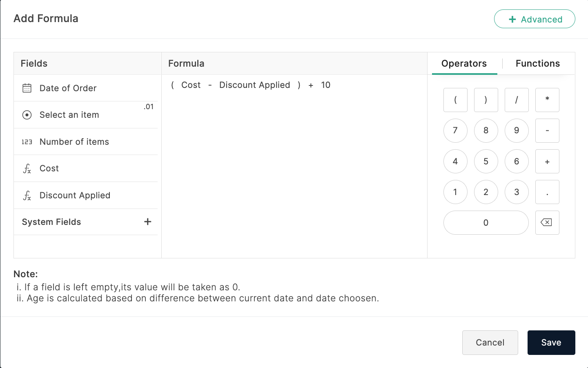Add Discount Applied from Fields list
Image resolution: width=588 pixels, height=368 pixels.
pos(86,195)
